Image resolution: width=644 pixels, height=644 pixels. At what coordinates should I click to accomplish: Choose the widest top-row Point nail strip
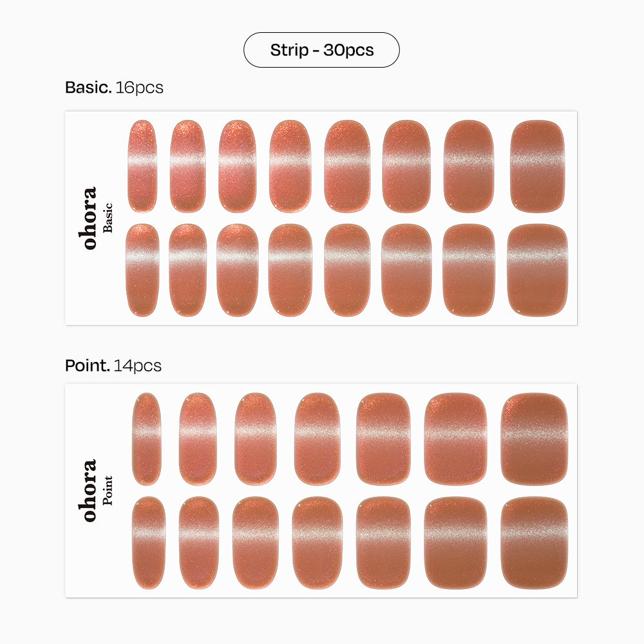click(534, 439)
